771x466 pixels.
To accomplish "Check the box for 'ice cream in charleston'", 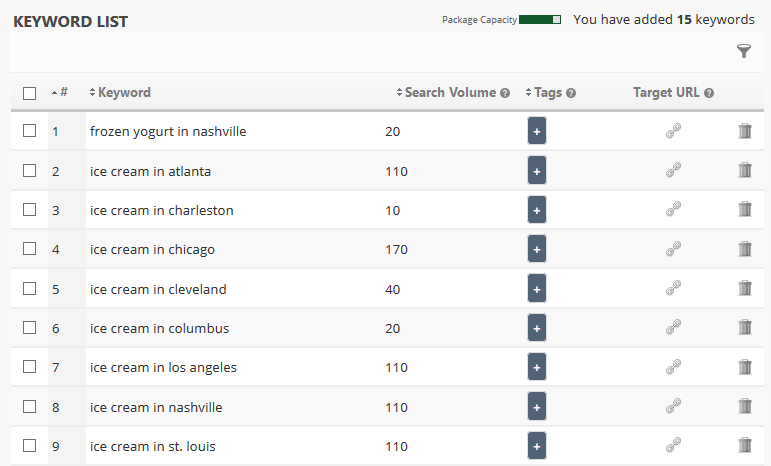I will pyautogui.click(x=30, y=210).
